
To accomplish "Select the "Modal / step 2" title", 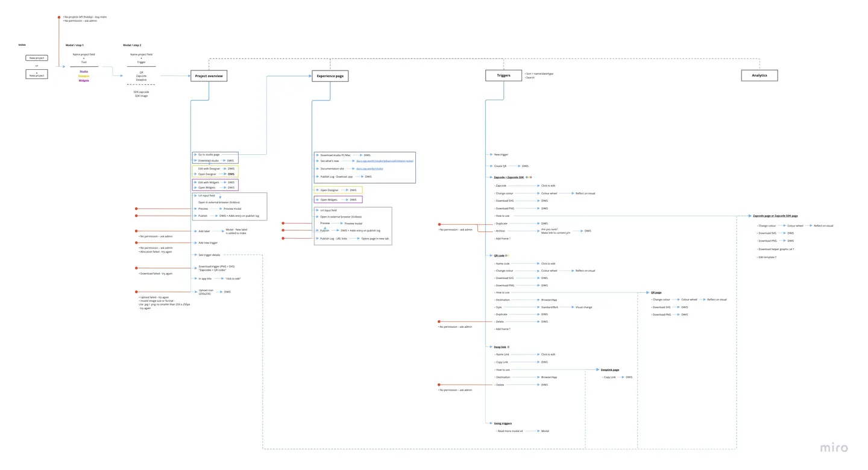I will click(132, 45).
